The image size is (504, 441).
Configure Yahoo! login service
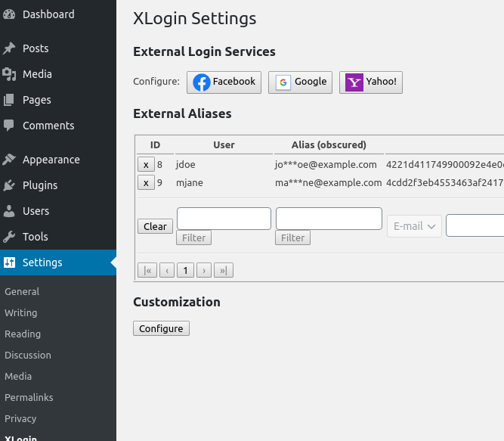pos(370,82)
